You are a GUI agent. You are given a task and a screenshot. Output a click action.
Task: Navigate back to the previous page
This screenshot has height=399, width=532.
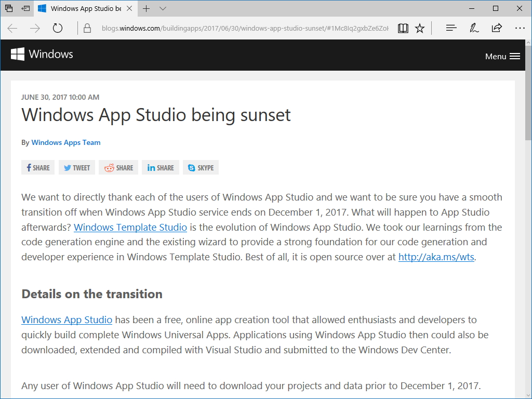click(12, 28)
